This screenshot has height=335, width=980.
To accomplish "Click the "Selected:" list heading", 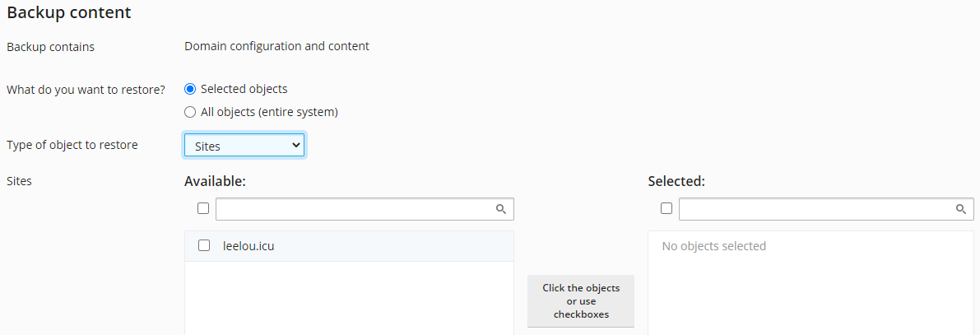I will coord(676,181).
